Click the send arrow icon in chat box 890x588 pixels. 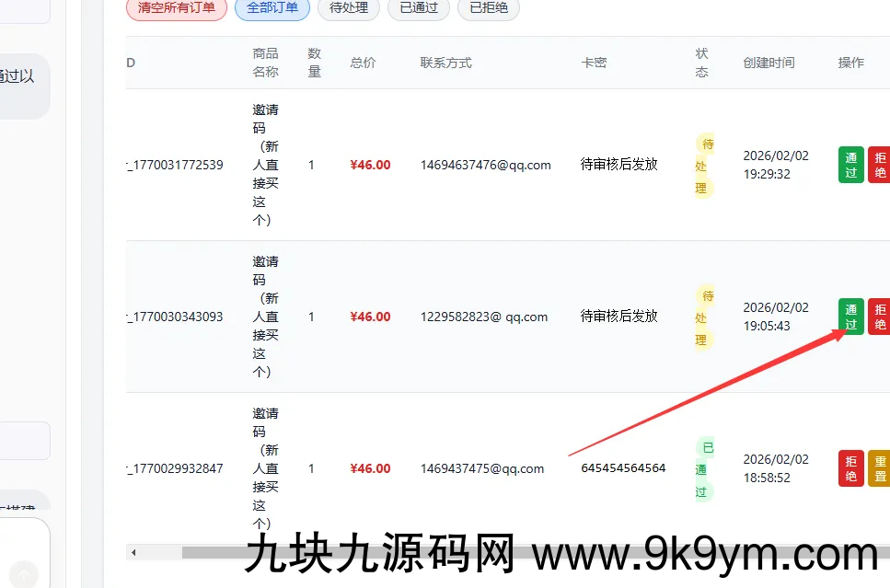tap(25, 575)
